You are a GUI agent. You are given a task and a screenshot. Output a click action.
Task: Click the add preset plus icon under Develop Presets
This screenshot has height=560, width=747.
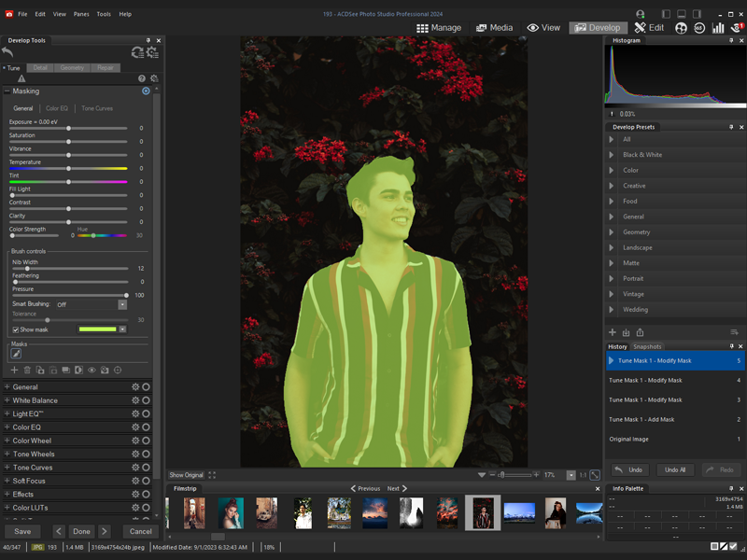[x=613, y=332]
